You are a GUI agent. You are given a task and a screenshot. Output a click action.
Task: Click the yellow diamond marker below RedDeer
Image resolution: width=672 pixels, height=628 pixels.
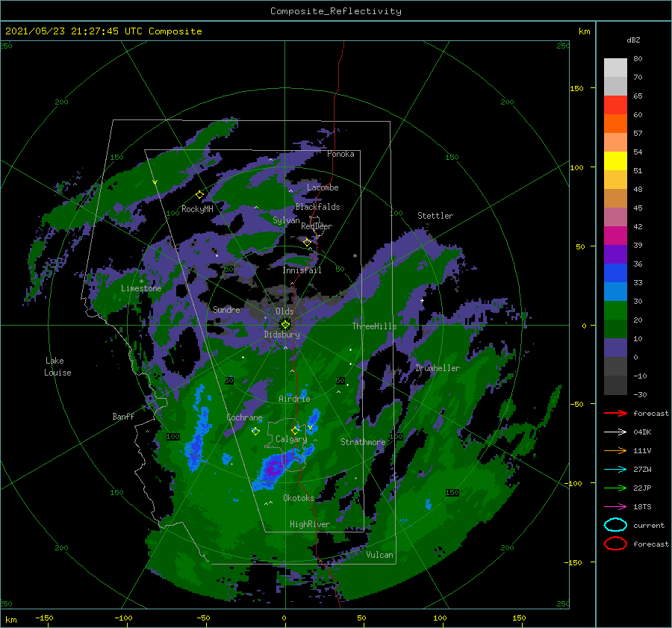pyautogui.click(x=307, y=243)
